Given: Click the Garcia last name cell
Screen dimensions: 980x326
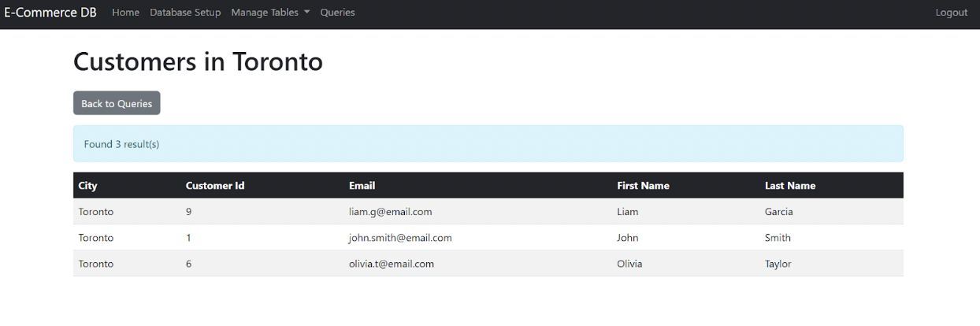Looking at the screenshot, I should pos(779,212).
